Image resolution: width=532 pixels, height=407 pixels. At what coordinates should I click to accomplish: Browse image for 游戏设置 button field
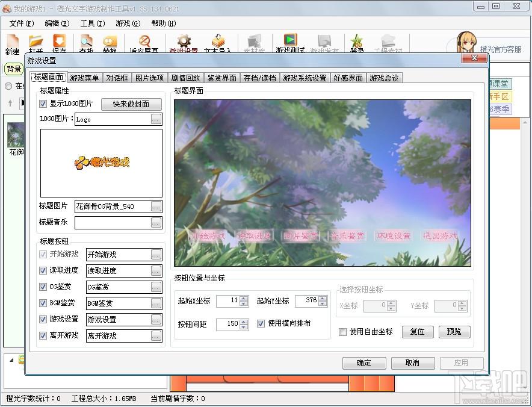pos(156,320)
